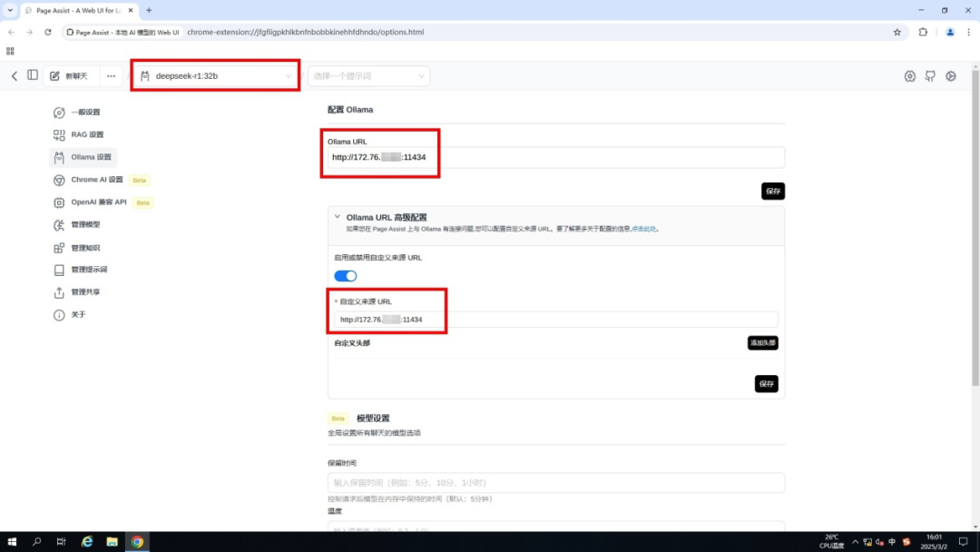Open the Chrome extensions puzzle icon
The width and height of the screenshot is (980, 552).
pyautogui.click(x=923, y=32)
